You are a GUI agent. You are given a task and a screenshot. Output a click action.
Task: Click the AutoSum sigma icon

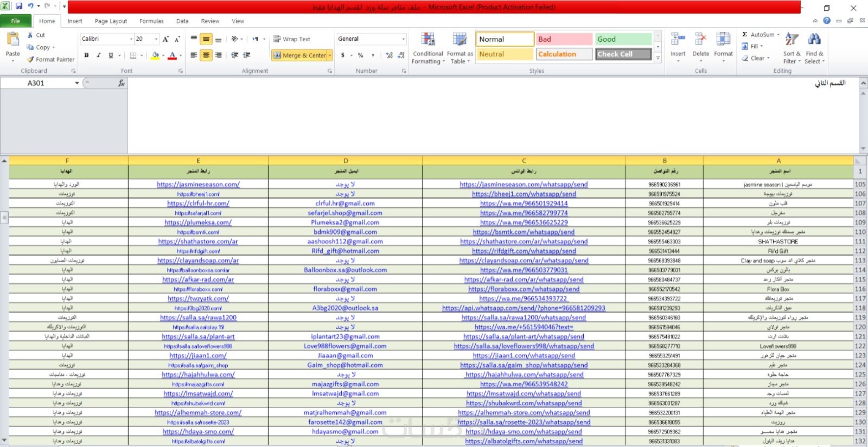(745, 35)
